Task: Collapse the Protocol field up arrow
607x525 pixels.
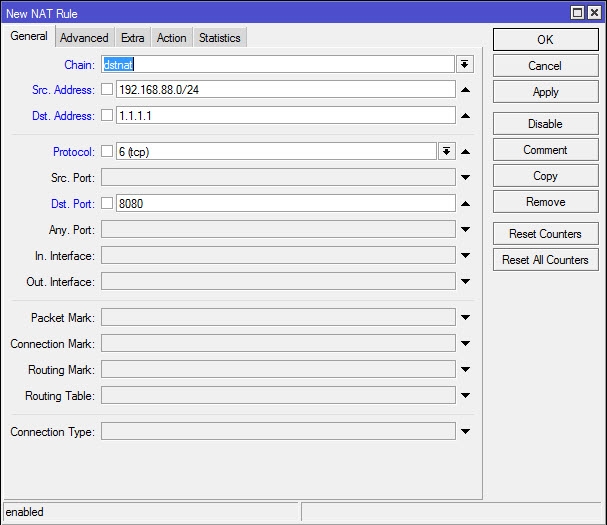Action: (x=465, y=152)
